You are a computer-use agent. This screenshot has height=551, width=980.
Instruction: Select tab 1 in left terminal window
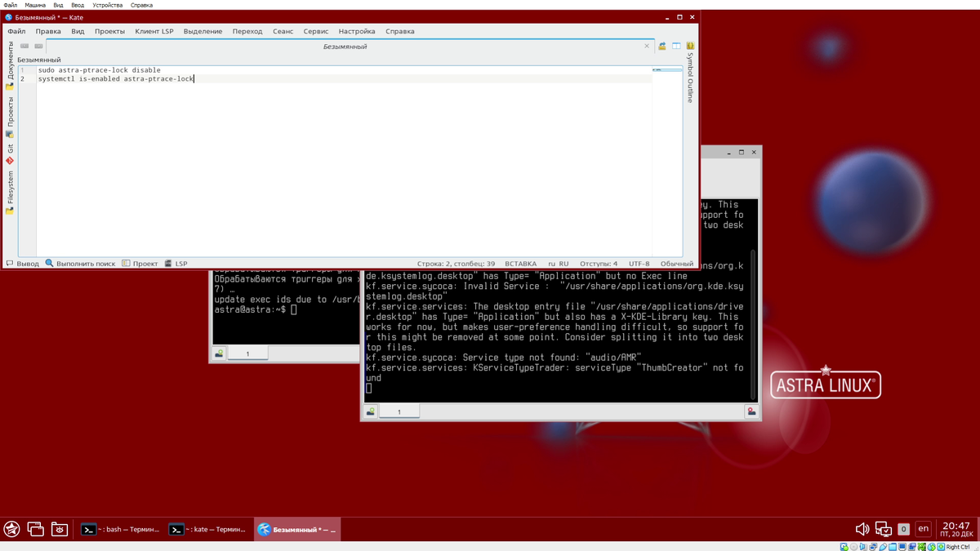tap(247, 353)
